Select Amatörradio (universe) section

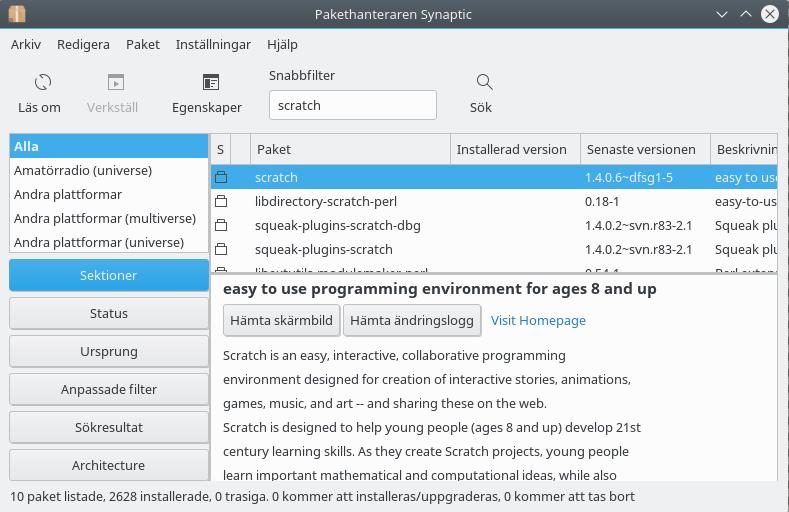[x=109, y=170]
